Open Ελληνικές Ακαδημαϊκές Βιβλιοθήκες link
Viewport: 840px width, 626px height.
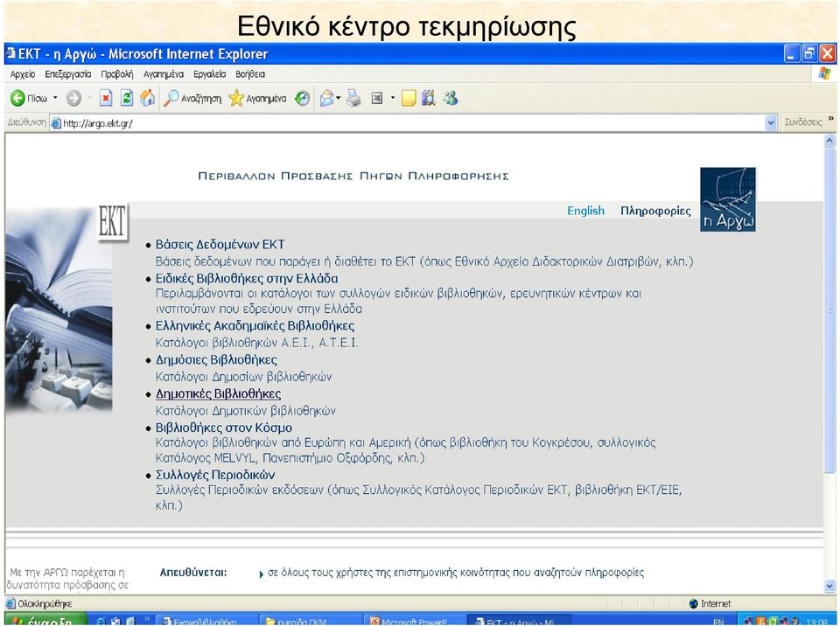(255, 325)
